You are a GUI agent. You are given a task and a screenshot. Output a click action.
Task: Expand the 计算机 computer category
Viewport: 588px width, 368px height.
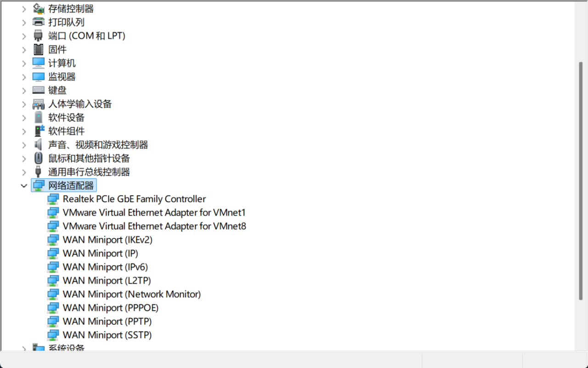point(24,63)
